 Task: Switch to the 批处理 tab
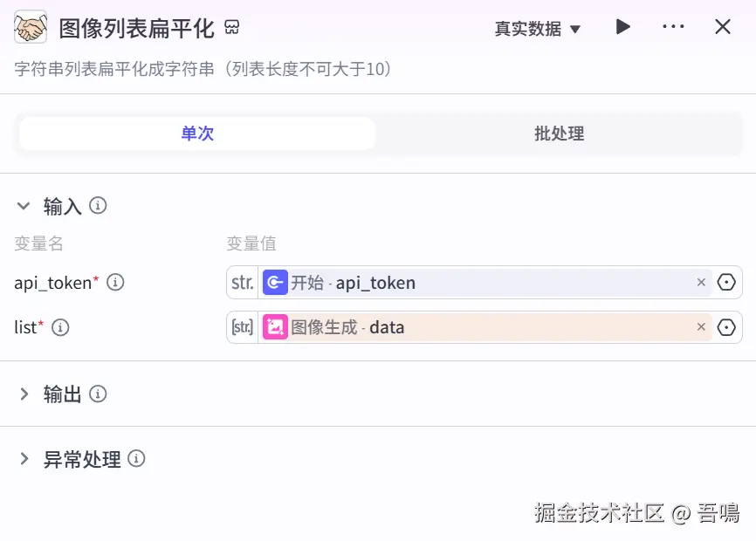[x=559, y=134]
